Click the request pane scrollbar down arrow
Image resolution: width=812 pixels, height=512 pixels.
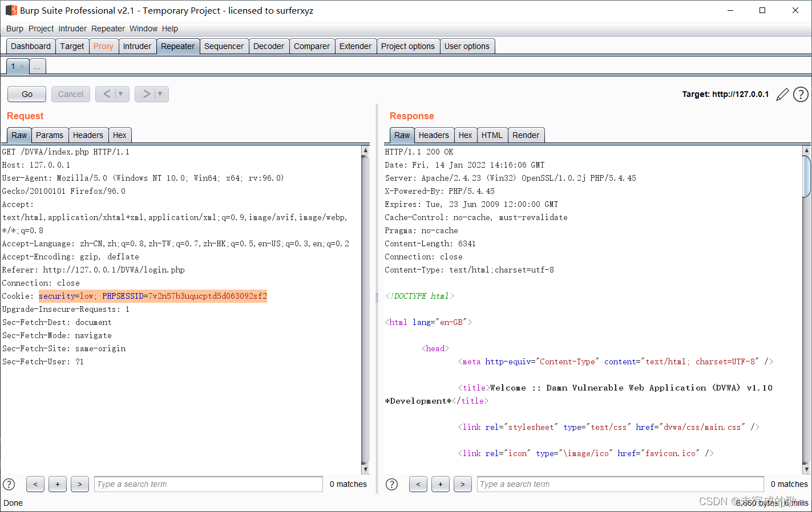[x=365, y=470]
